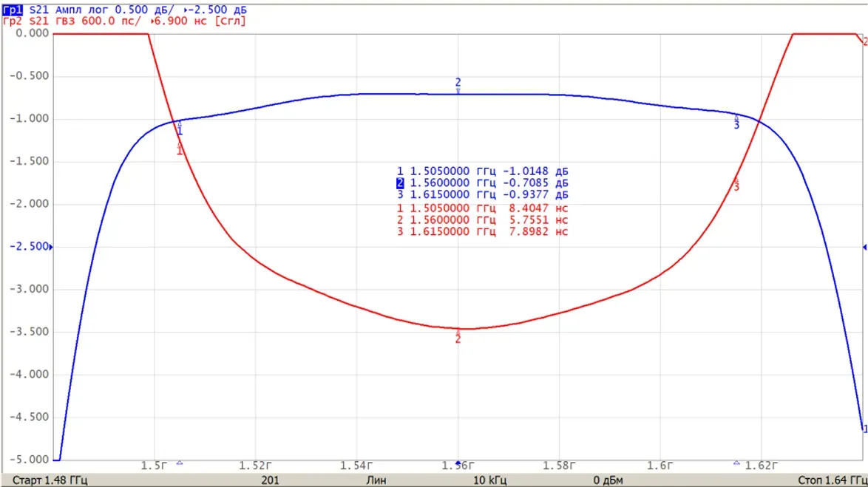Screen dimensions: 868x487
Task: Select marker 3 on the blue trace
Action: click(x=736, y=122)
